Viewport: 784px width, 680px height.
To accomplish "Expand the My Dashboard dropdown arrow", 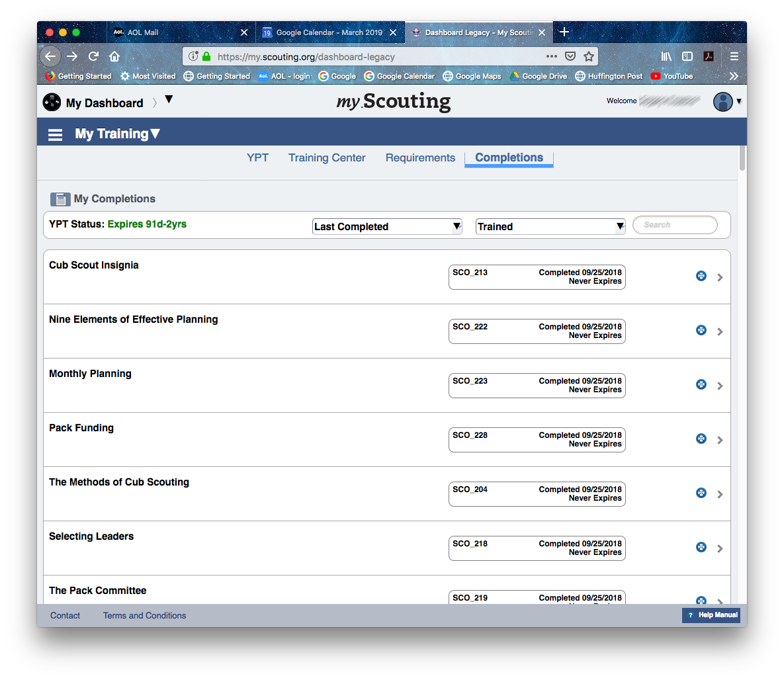I will pyautogui.click(x=169, y=99).
